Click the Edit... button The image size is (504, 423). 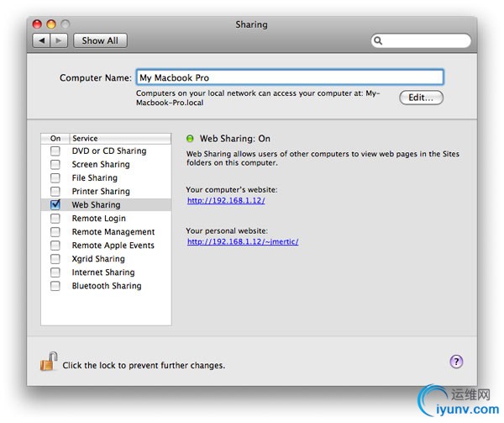click(421, 98)
